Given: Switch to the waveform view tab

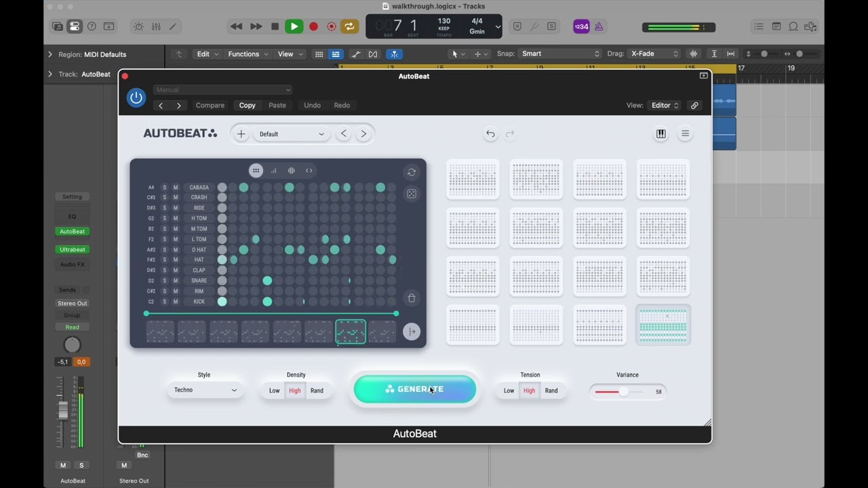Looking at the screenshot, I should [292, 171].
